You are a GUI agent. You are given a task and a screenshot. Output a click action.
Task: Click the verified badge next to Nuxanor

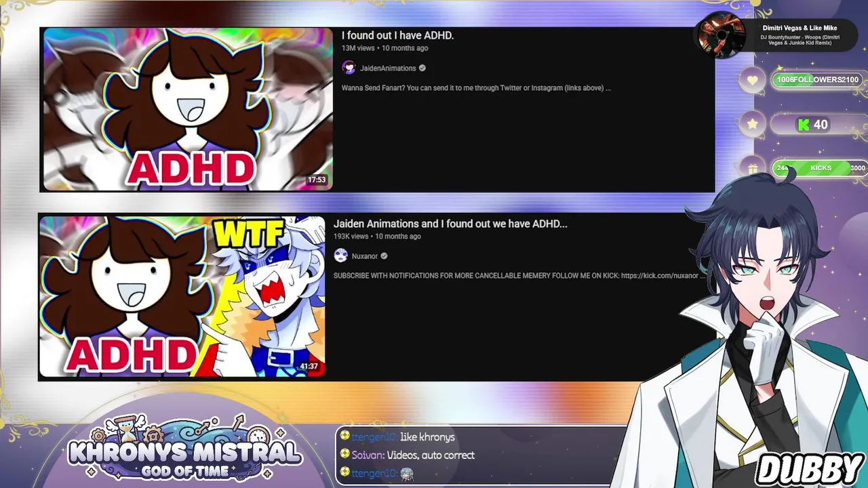point(384,256)
